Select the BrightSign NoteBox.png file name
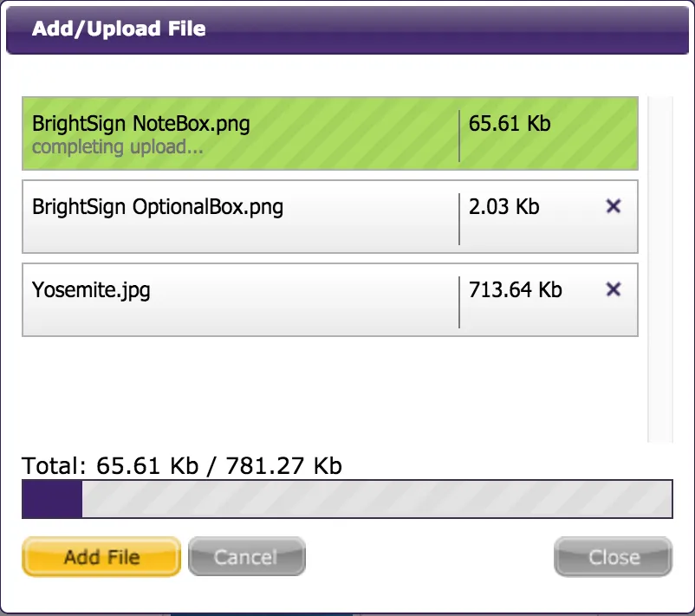The width and height of the screenshot is (695, 616). click(x=141, y=124)
